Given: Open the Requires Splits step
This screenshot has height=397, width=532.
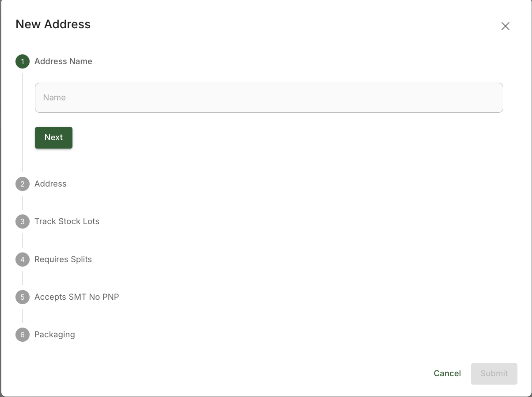Looking at the screenshot, I should (63, 260).
